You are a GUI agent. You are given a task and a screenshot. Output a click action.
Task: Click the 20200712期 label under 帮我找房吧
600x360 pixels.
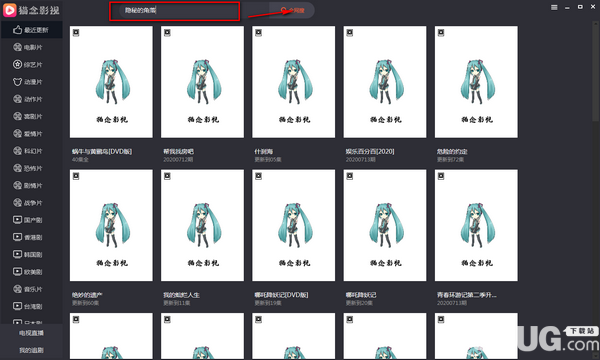[x=178, y=160]
